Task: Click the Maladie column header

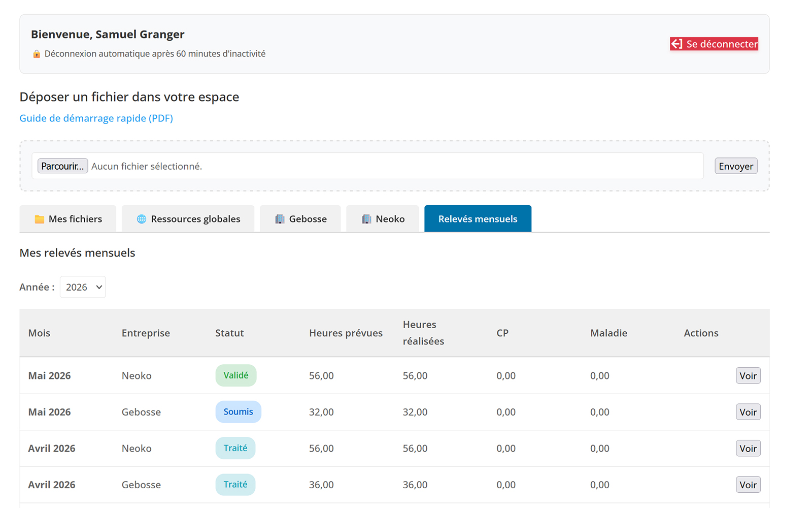Action: (x=609, y=333)
